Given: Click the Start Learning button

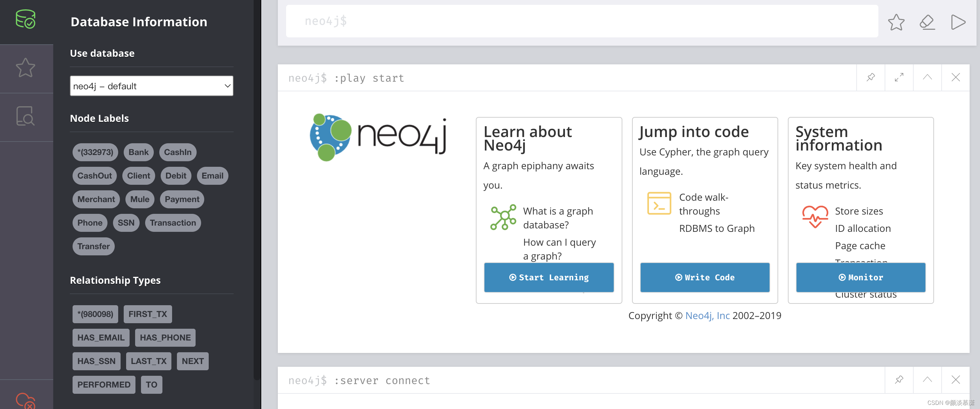Looking at the screenshot, I should (549, 277).
